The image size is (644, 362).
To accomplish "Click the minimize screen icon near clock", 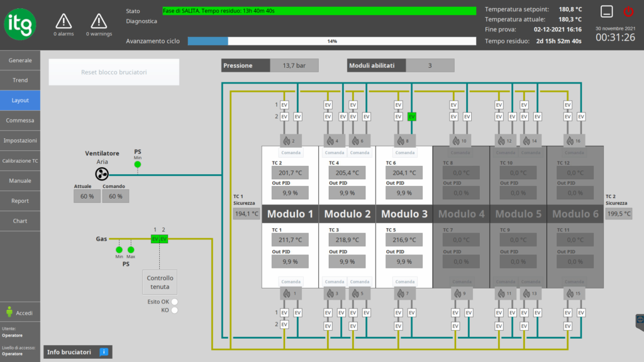I will click(607, 11).
